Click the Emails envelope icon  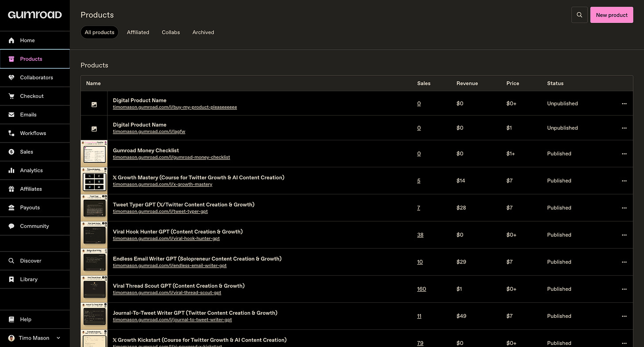point(11,115)
